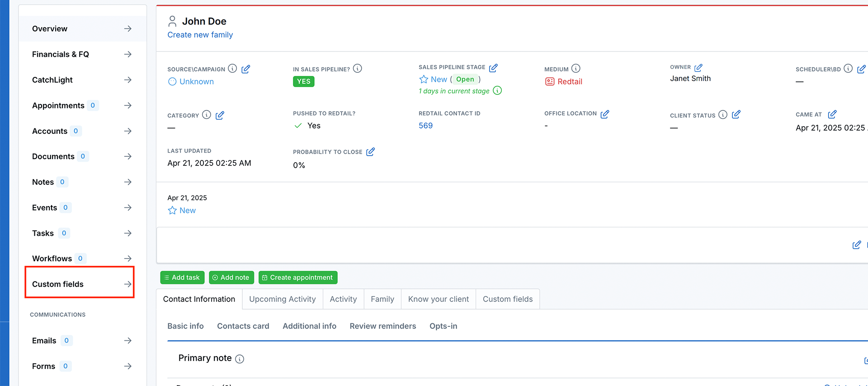Expand the Appointments sidebar section
868x386 pixels.
pos(82,105)
